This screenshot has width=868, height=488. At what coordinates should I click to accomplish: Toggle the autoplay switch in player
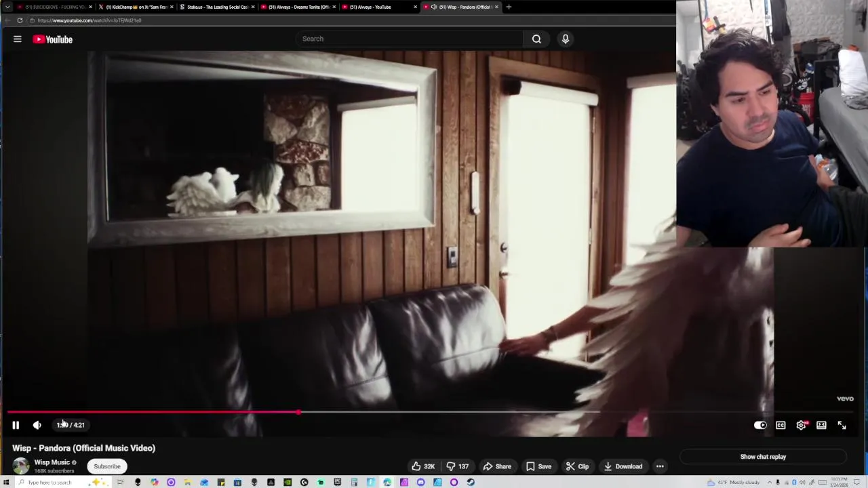760,425
